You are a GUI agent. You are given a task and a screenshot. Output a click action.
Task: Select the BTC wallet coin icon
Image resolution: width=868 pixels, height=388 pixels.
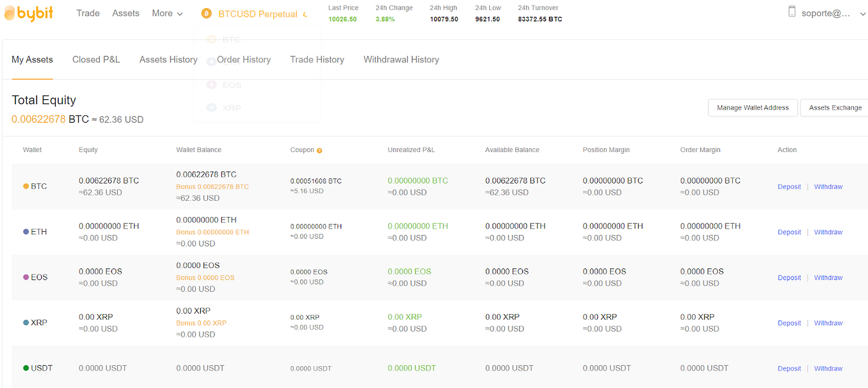[25, 186]
